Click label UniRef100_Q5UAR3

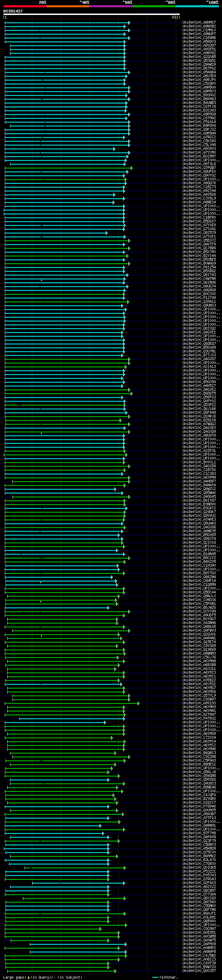tap(199, 523)
